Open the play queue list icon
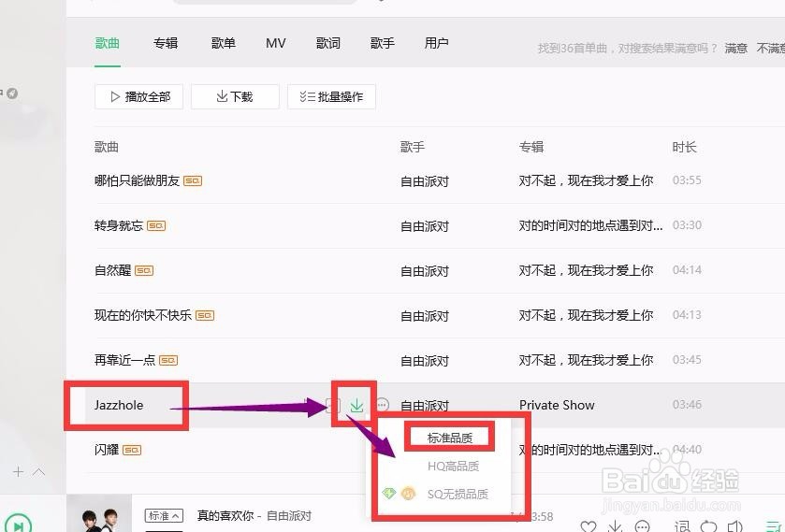 774,525
